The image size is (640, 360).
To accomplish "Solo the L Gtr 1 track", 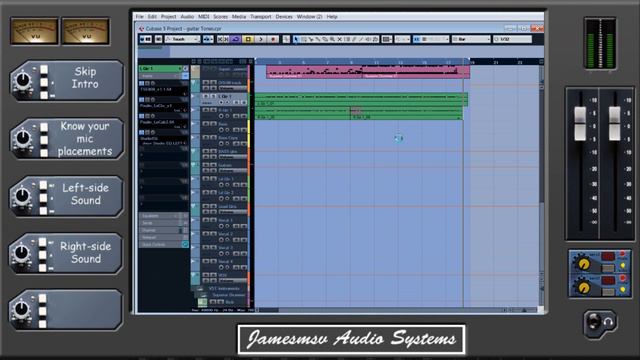I will tap(213, 96).
